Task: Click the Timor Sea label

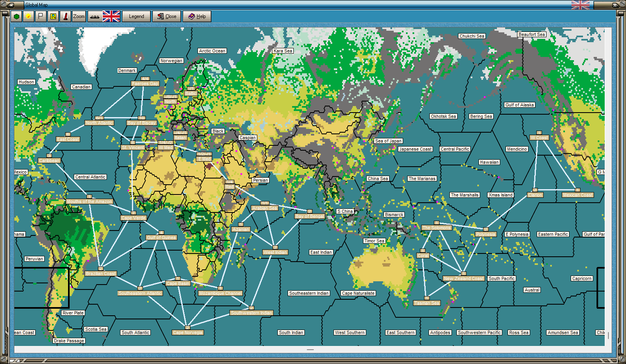Action: (x=374, y=241)
